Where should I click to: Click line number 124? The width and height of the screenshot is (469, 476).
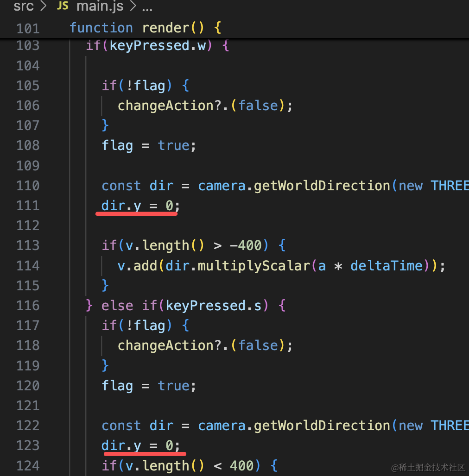[28, 466]
